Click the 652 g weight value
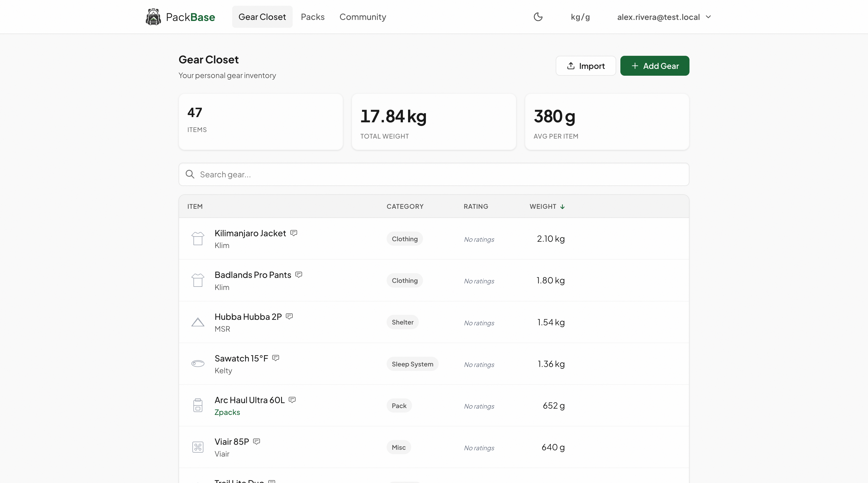The width and height of the screenshot is (868, 483). (x=554, y=406)
